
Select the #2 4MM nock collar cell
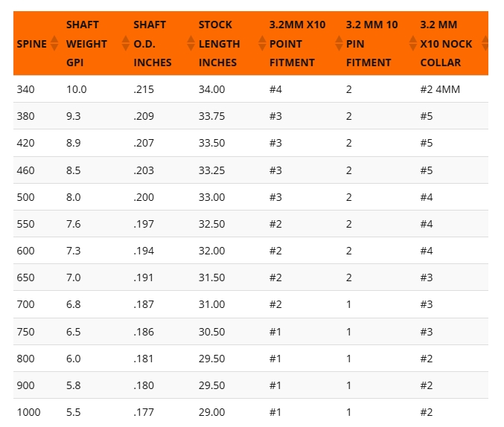point(440,89)
